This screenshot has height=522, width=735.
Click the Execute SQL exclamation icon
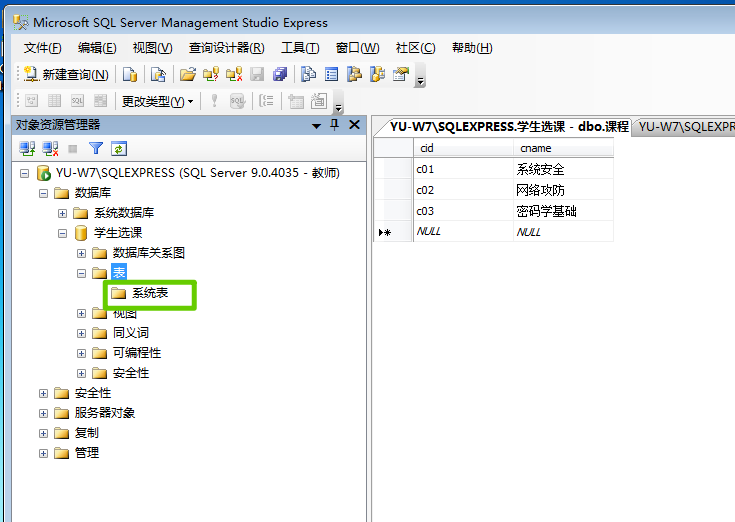coord(214,101)
